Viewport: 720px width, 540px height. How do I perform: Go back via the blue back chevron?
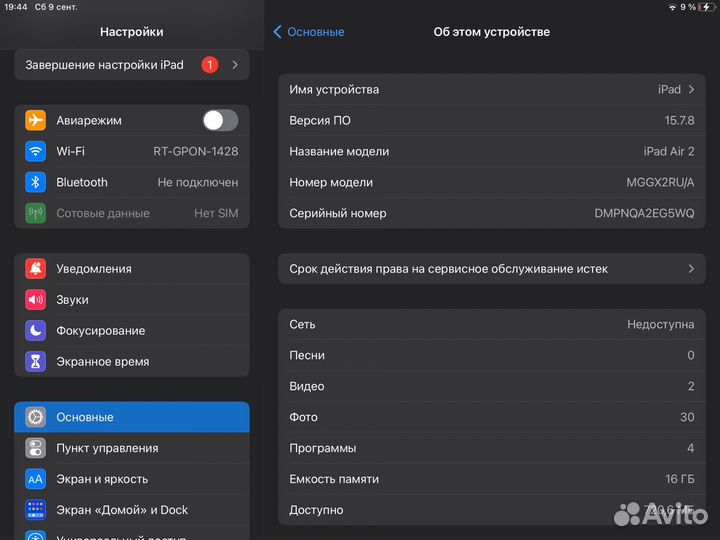pos(277,32)
